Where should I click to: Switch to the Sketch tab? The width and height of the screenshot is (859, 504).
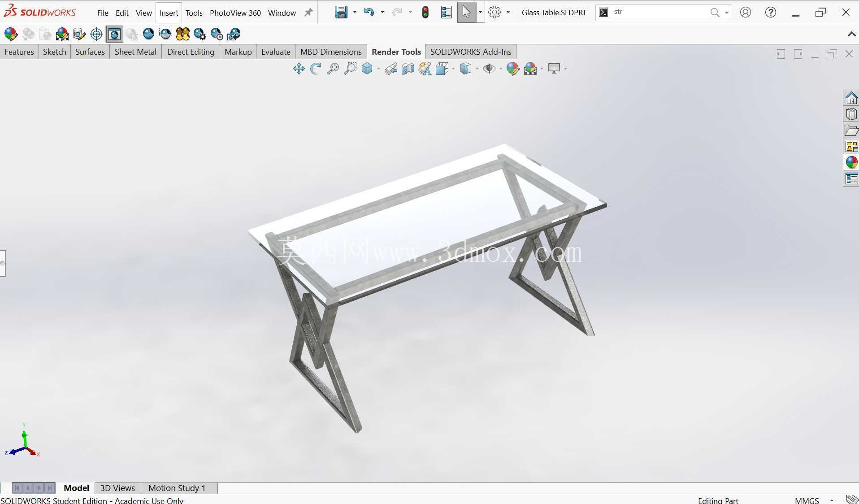55,52
